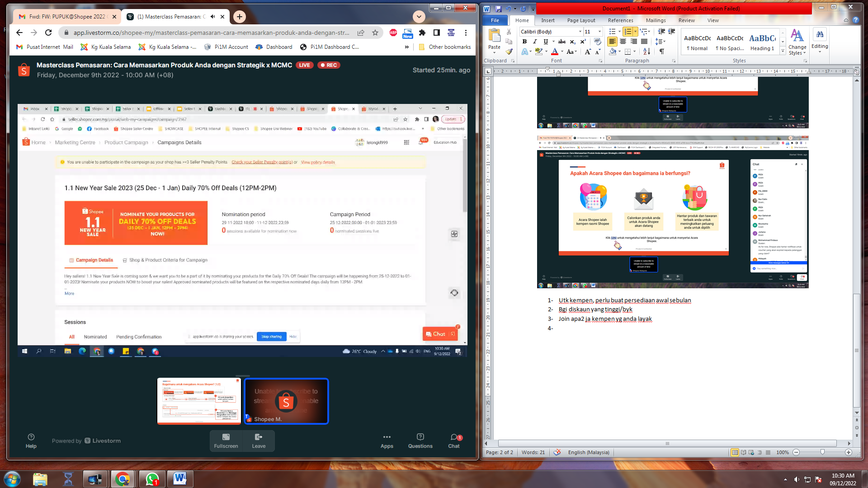Toggle the bullet list button in Word
The height and width of the screenshot is (488, 868).
pos(612,32)
